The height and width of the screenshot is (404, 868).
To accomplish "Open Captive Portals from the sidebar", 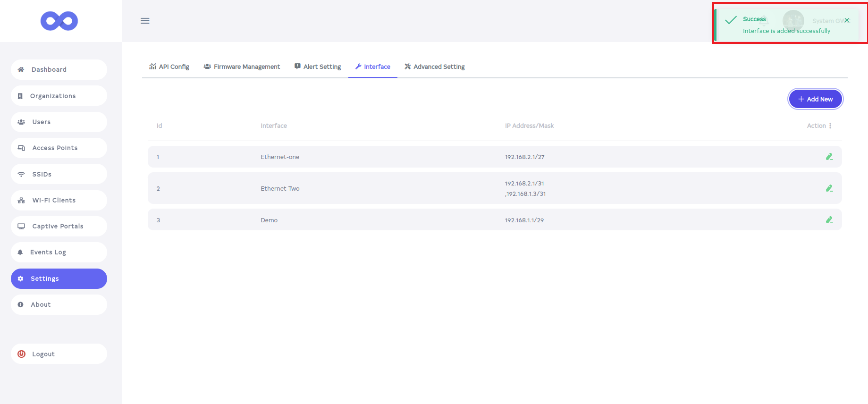I will click(59, 226).
